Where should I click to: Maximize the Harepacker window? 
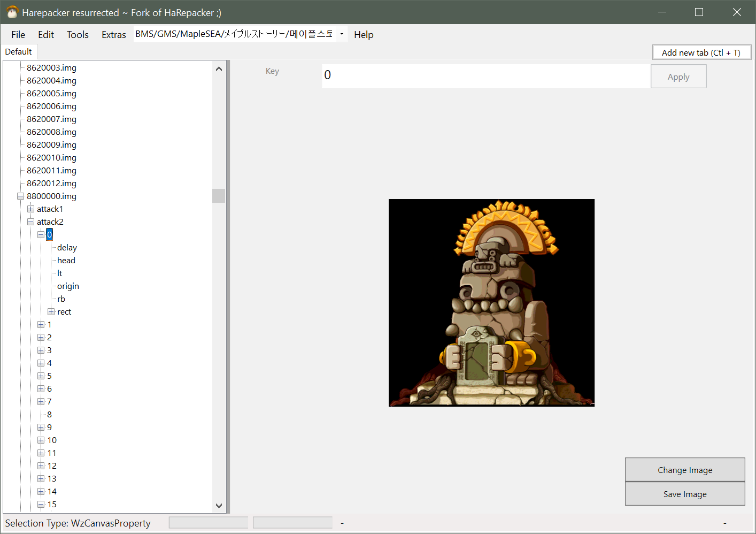[x=699, y=12]
